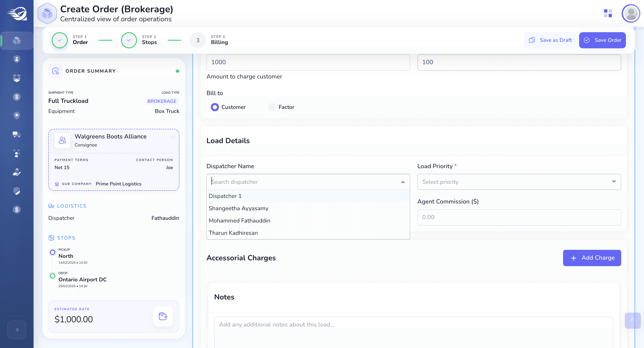Screen dimensions: 644x348
Task: Open the orders box icon in sidebar
Action: pyautogui.click(x=17, y=40)
